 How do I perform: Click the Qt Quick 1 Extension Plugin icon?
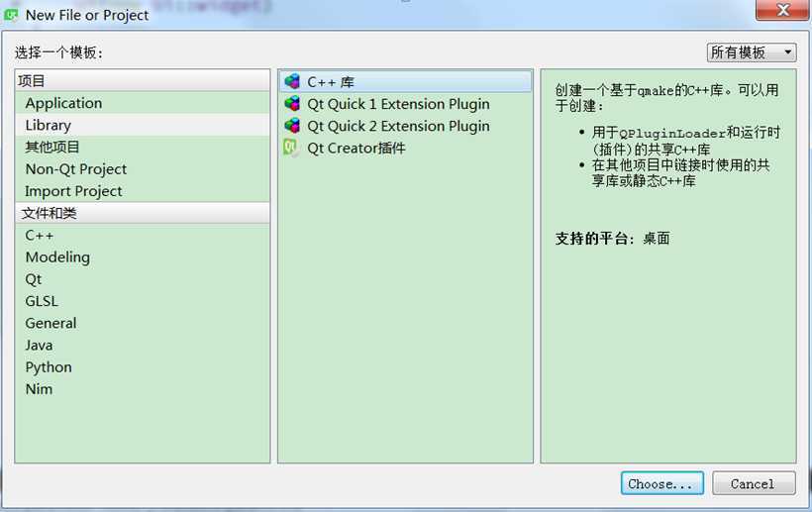tap(292, 104)
